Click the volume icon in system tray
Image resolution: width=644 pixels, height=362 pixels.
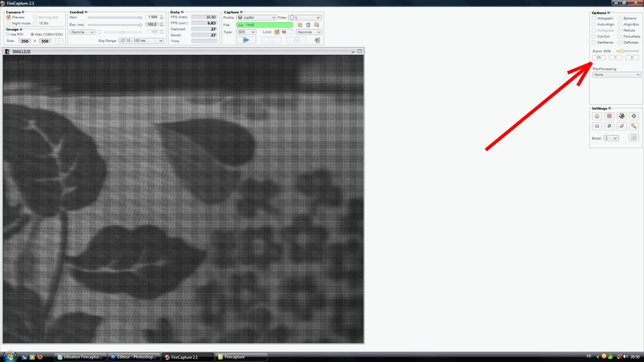tap(625, 357)
